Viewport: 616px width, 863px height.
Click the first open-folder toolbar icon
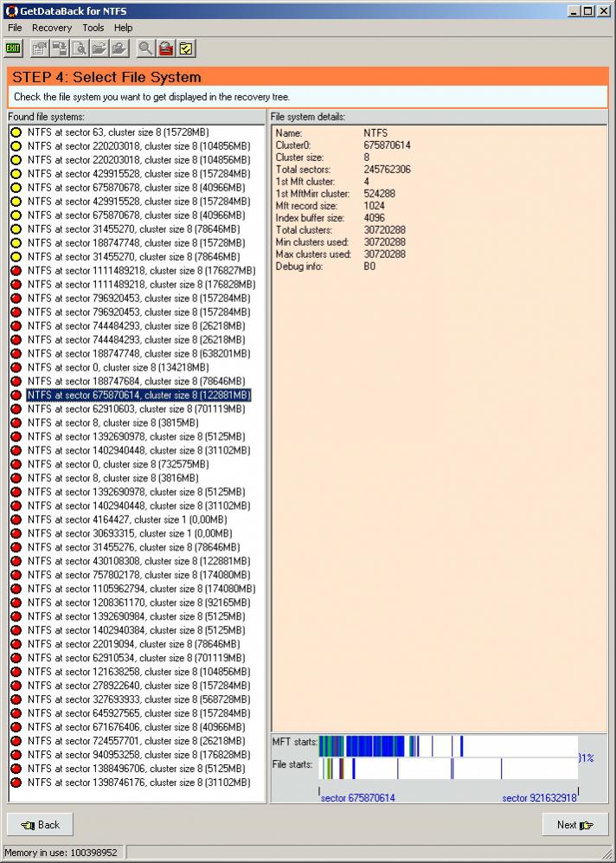[x=99, y=48]
